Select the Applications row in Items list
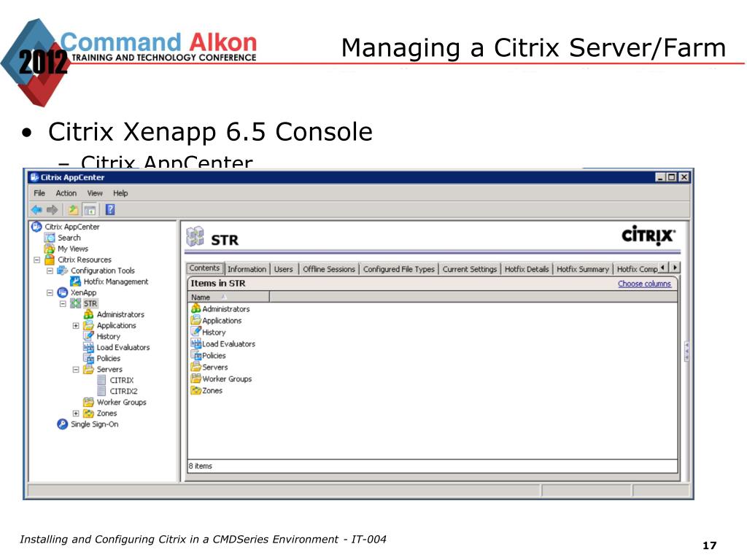Screen dimensions: 747x560 click(433, 321)
